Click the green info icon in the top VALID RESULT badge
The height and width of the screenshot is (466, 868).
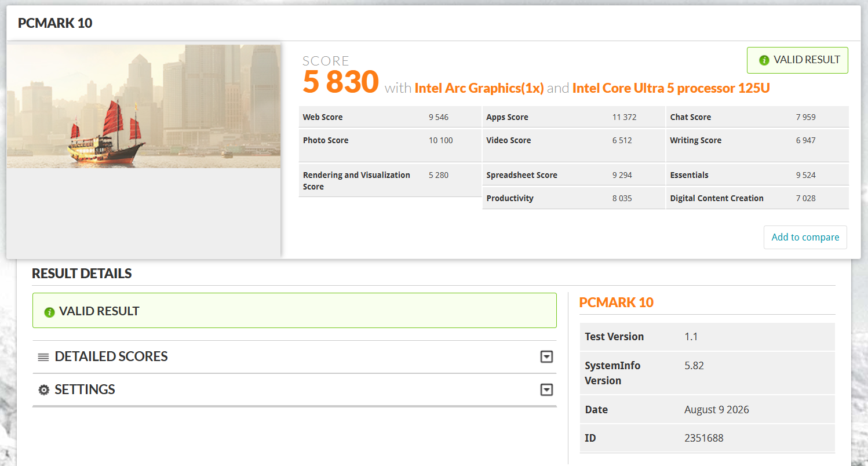(764, 60)
